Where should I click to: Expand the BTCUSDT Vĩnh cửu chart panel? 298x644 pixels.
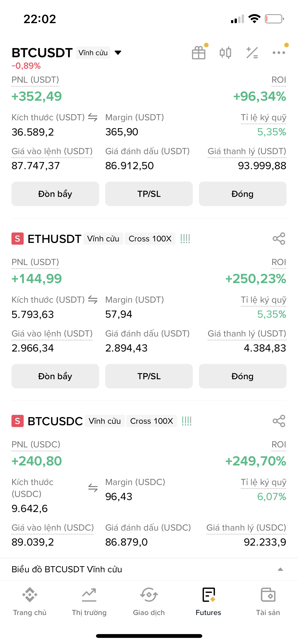point(280,569)
